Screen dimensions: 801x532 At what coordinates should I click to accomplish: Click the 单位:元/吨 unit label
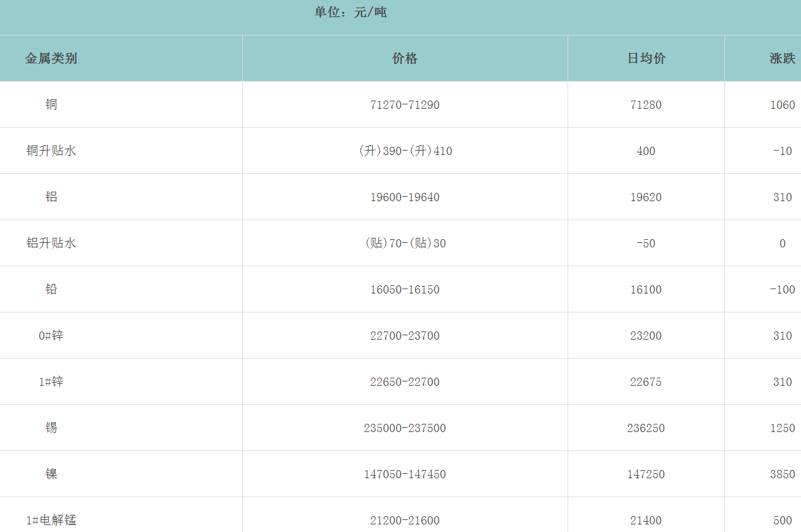coord(351,12)
